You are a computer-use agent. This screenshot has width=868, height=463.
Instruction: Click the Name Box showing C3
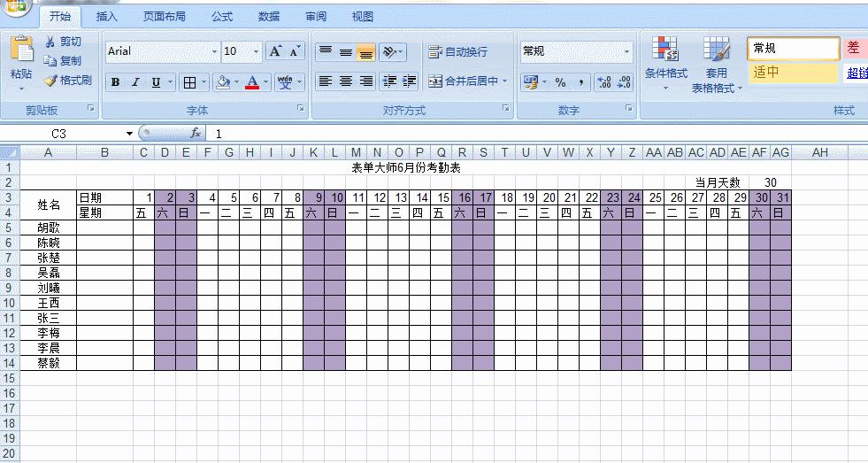click(x=58, y=134)
